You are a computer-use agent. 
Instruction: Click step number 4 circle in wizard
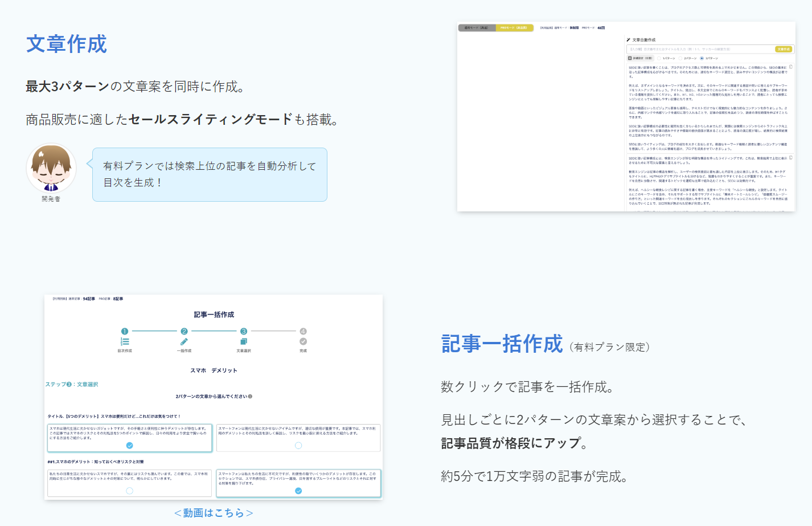click(x=303, y=331)
